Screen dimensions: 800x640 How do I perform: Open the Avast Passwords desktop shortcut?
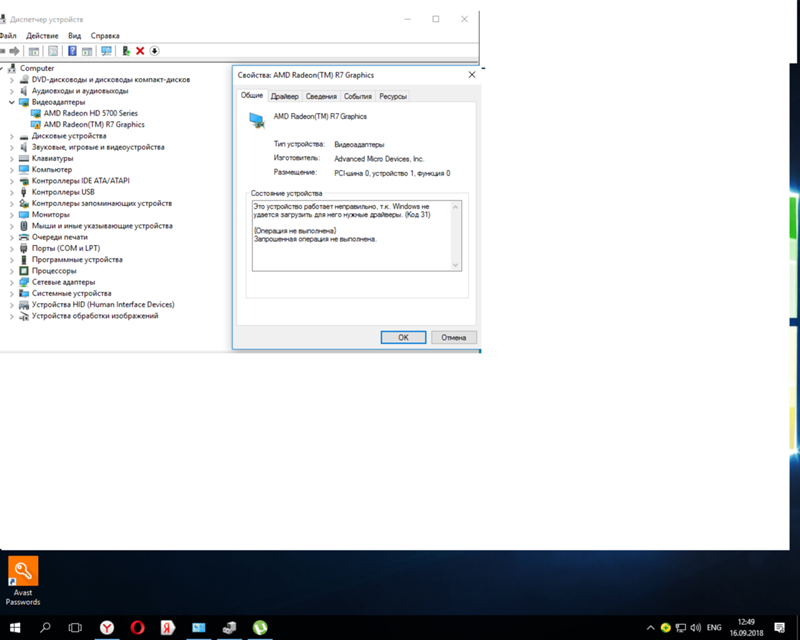pyautogui.click(x=23, y=581)
